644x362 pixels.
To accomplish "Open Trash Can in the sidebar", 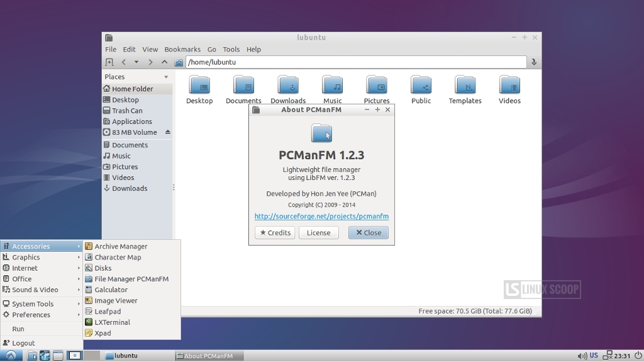I will (137, 111).
